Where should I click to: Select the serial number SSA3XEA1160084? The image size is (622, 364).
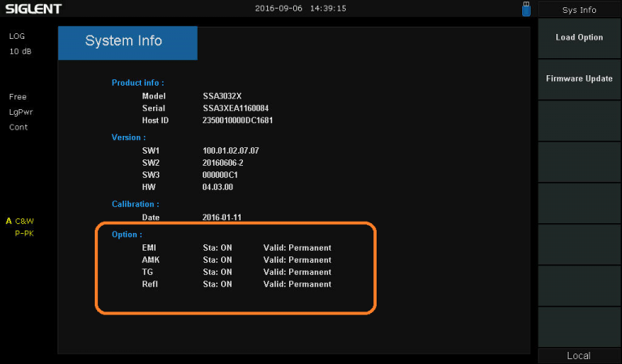pos(236,108)
